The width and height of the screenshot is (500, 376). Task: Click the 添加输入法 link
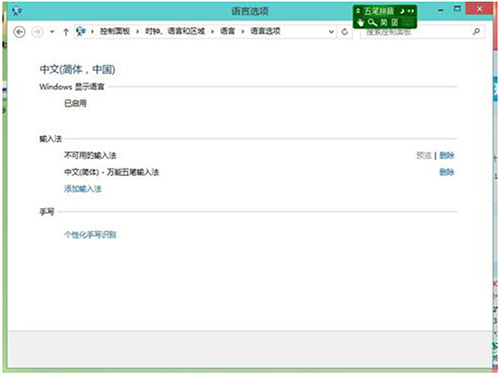point(83,189)
